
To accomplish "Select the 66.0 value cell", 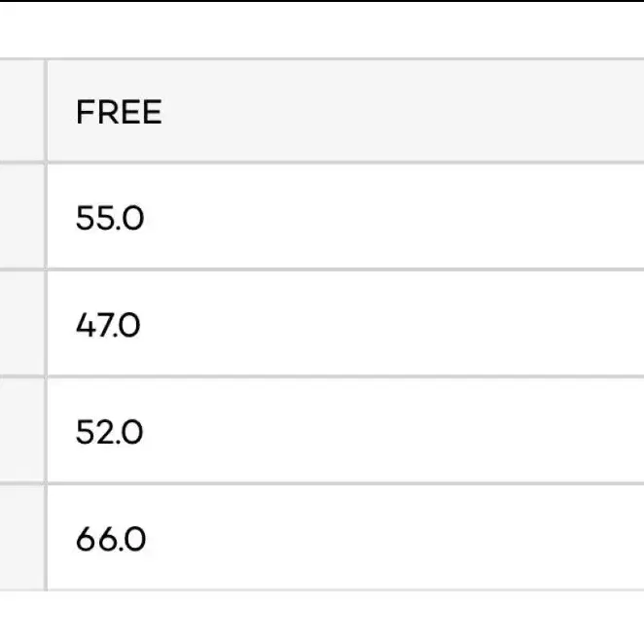I will coord(345,538).
